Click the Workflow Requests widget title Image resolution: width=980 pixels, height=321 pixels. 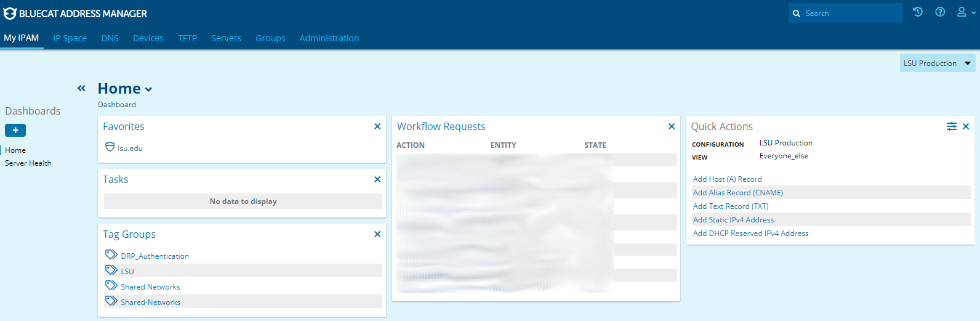(x=441, y=126)
